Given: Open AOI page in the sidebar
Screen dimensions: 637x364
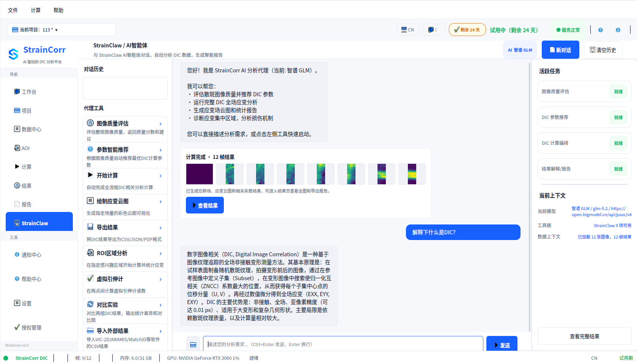Looking at the screenshot, I should pyautogui.click(x=39, y=148).
